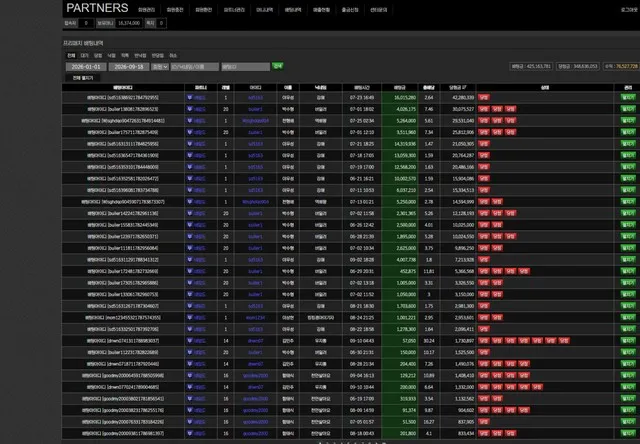The height and width of the screenshot is (444, 640).
Task: Click the shield icon in the 07-01 18:02 row
Action: (190, 109)
